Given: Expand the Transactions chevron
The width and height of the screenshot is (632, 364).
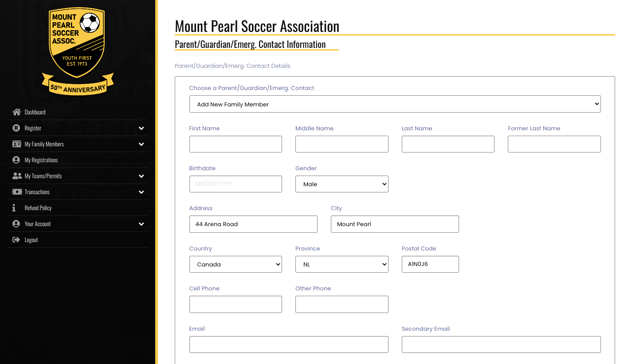Looking at the screenshot, I should coord(141,192).
